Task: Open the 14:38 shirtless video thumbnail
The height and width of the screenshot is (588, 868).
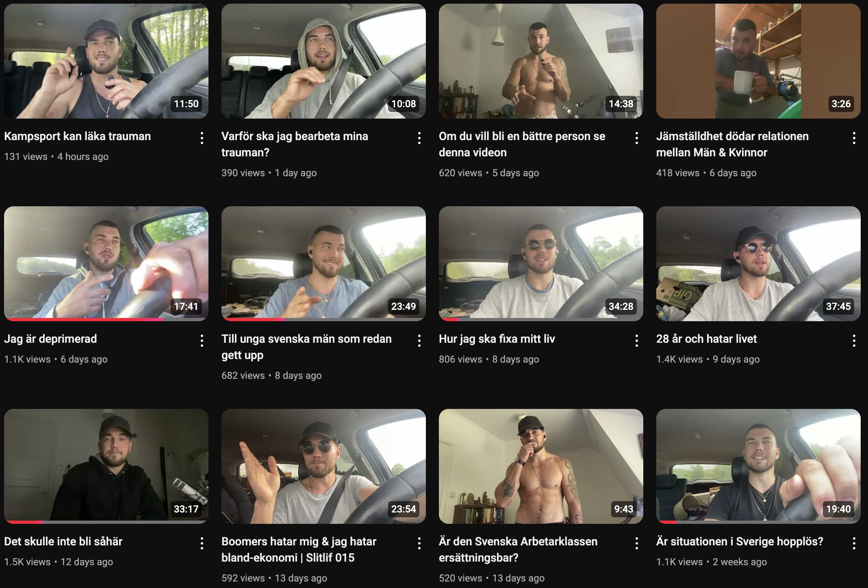Action: 541,61
